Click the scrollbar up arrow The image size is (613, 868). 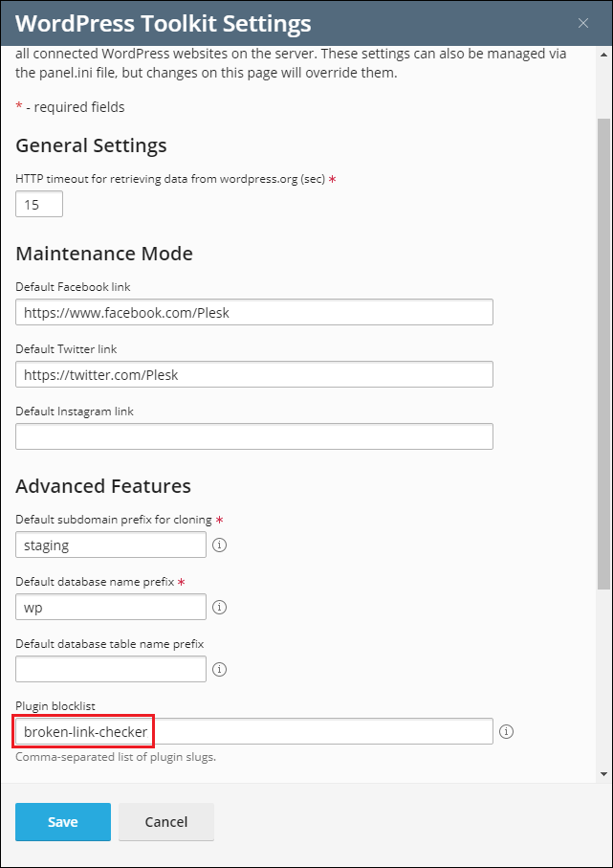pos(603,55)
